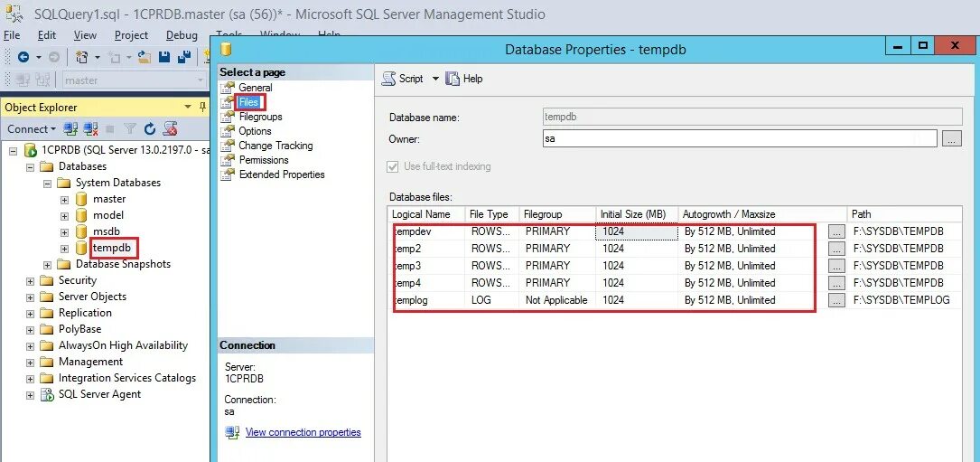The width and height of the screenshot is (980, 462).
Task: Click the Script scroll icon in dialog
Action: click(388, 79)
